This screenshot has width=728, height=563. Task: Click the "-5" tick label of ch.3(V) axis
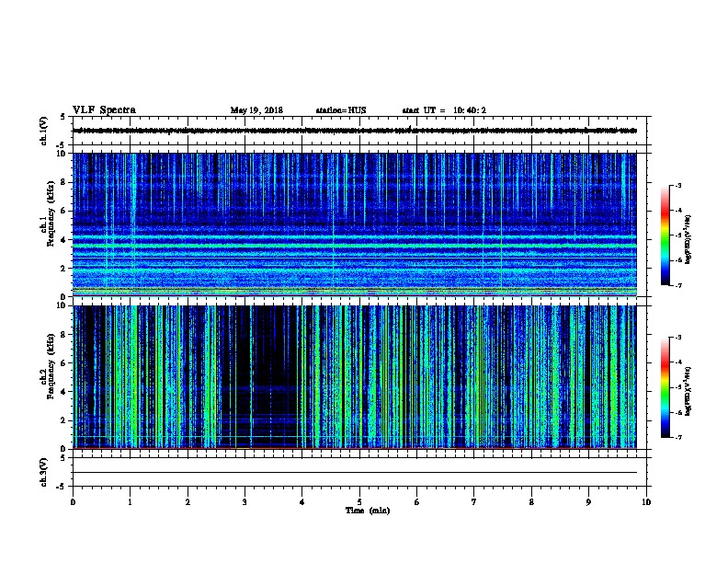click(63, 487)
